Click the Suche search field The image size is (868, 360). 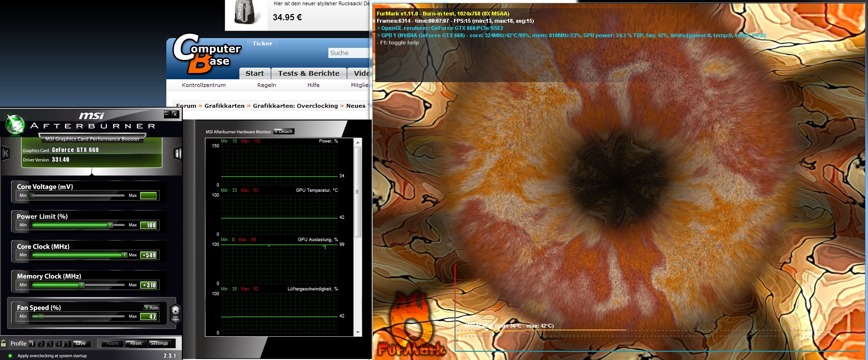point(349,53)
